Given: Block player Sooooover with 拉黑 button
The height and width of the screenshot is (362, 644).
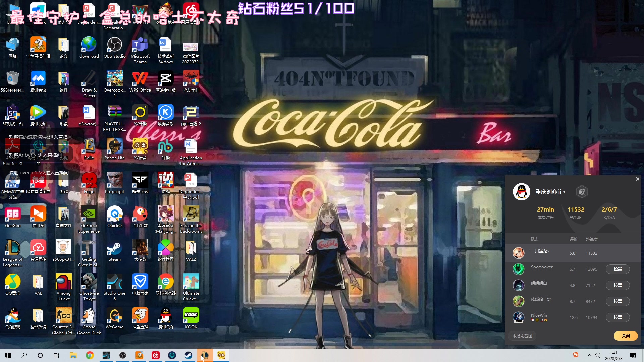Looking at the screenshot, I should tap(618, 269).
